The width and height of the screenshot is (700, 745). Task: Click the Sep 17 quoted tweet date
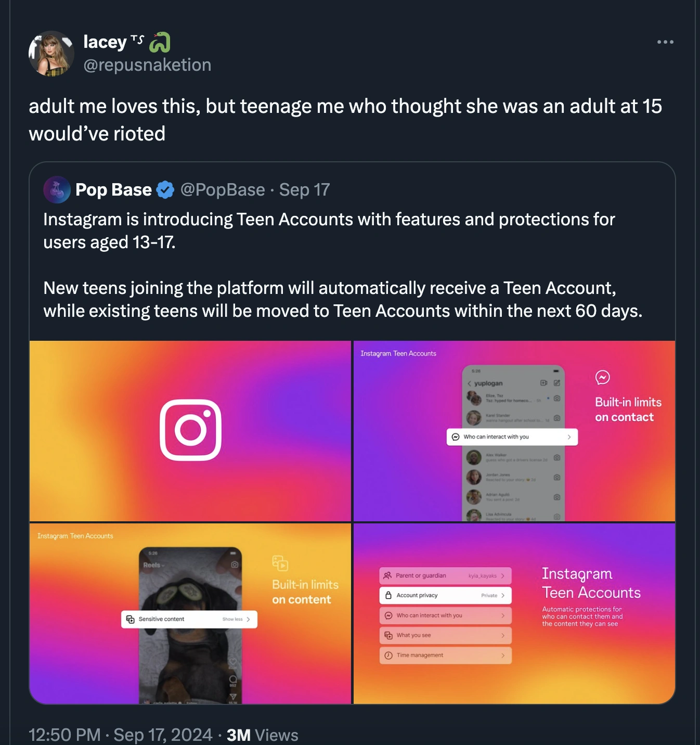tap(304, 190)
